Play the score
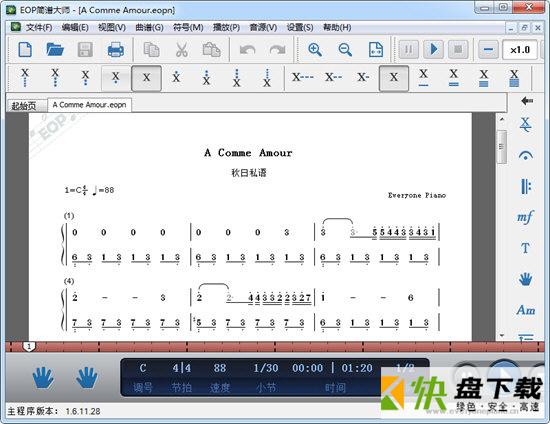The width and height of the screenshot is (550, 424). tap(433, 49)
